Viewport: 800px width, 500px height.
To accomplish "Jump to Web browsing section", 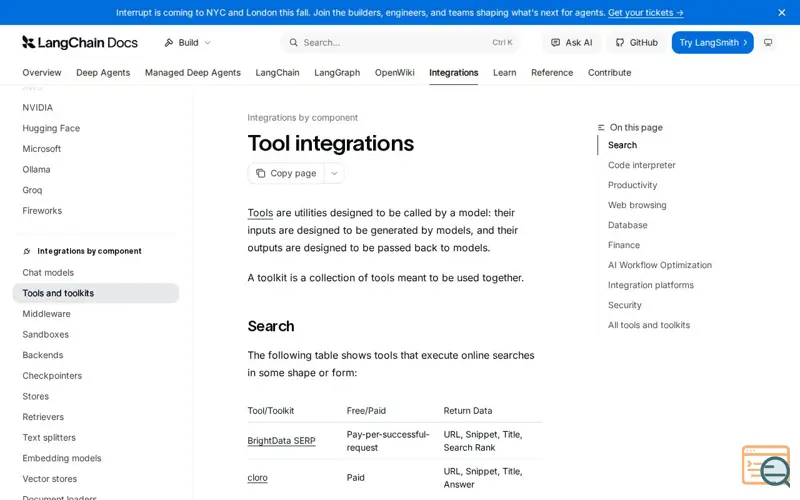I will 637,205.
